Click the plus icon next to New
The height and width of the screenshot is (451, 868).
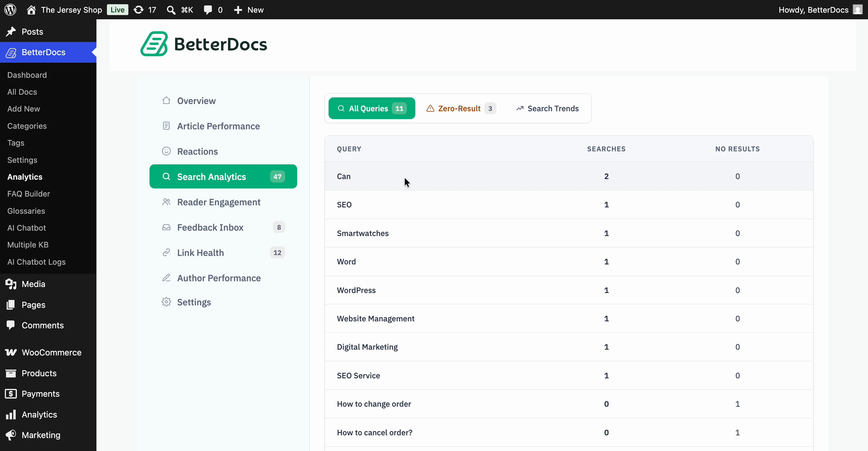click(238, 10)
